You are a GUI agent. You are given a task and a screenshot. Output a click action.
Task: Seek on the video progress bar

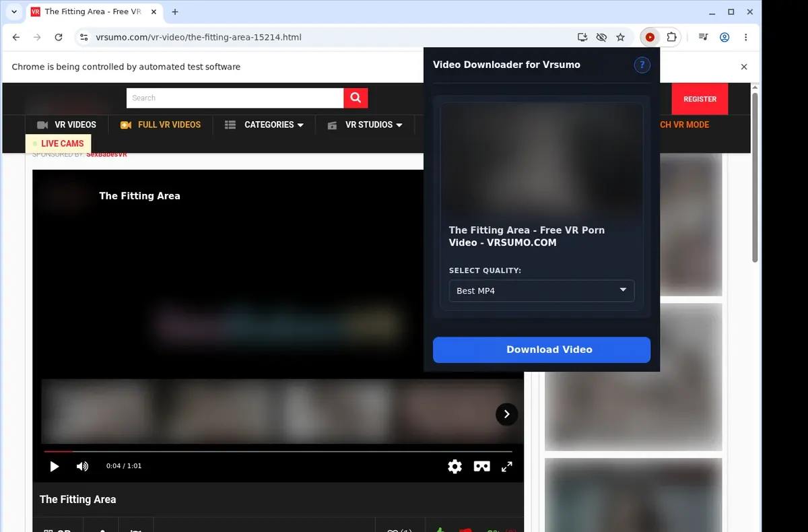278,451
